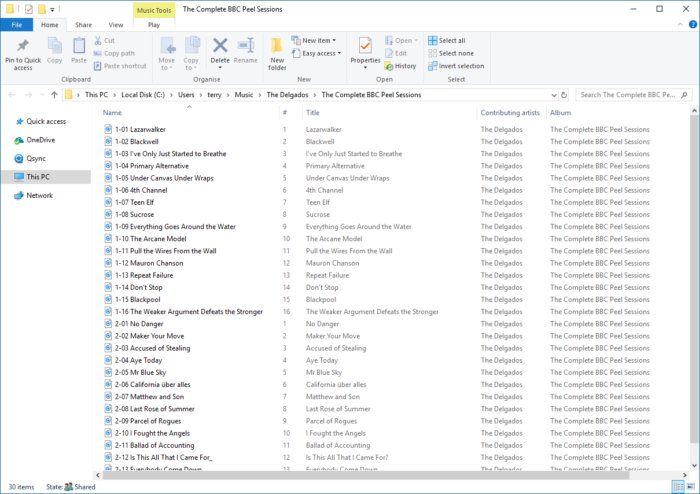Click the search magnifier icon

pyautogui.click(x=684, y=95)
